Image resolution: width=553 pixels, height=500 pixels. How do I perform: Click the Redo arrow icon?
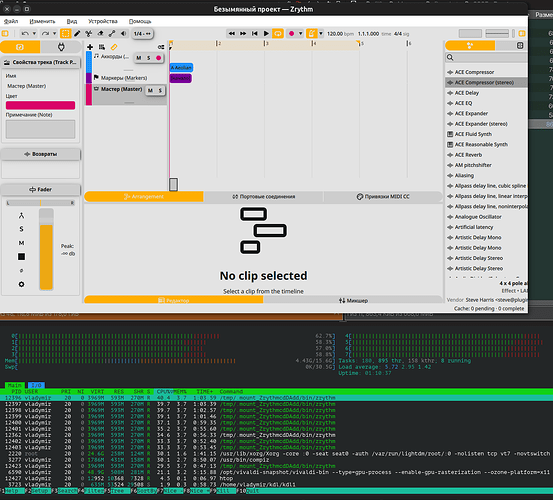tap(45, 33)
